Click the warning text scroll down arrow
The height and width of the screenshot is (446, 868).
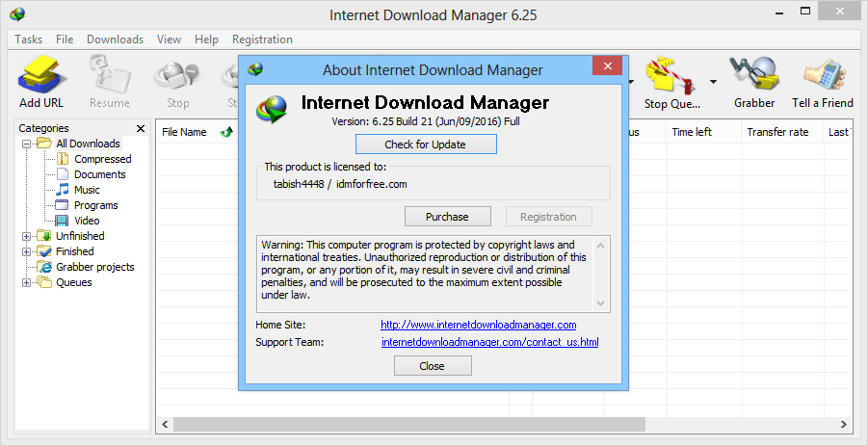point(601,303)
